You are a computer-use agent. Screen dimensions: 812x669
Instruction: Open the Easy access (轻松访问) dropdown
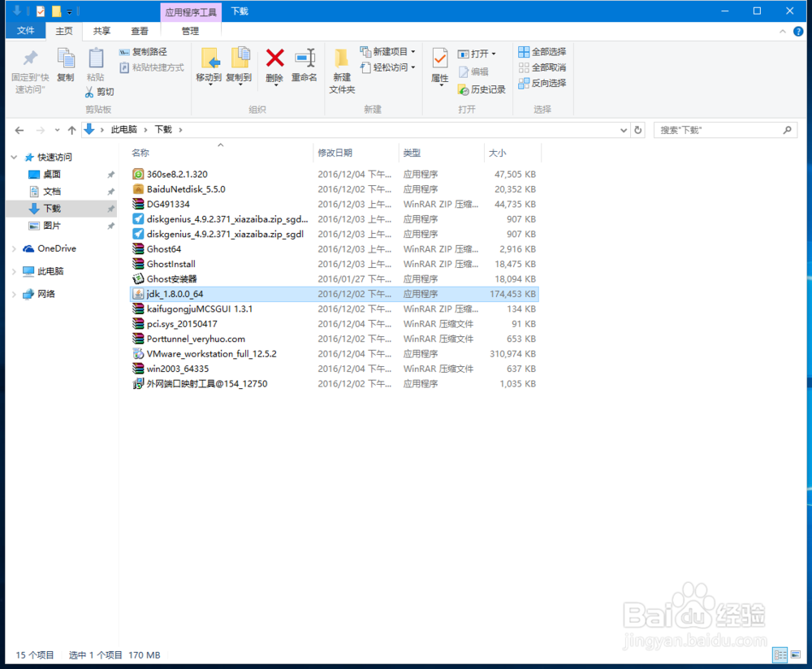coord(387,67)
